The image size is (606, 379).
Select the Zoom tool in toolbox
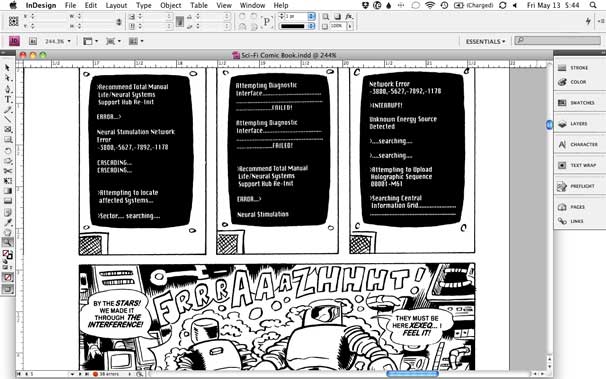click(x=8, y=242)
